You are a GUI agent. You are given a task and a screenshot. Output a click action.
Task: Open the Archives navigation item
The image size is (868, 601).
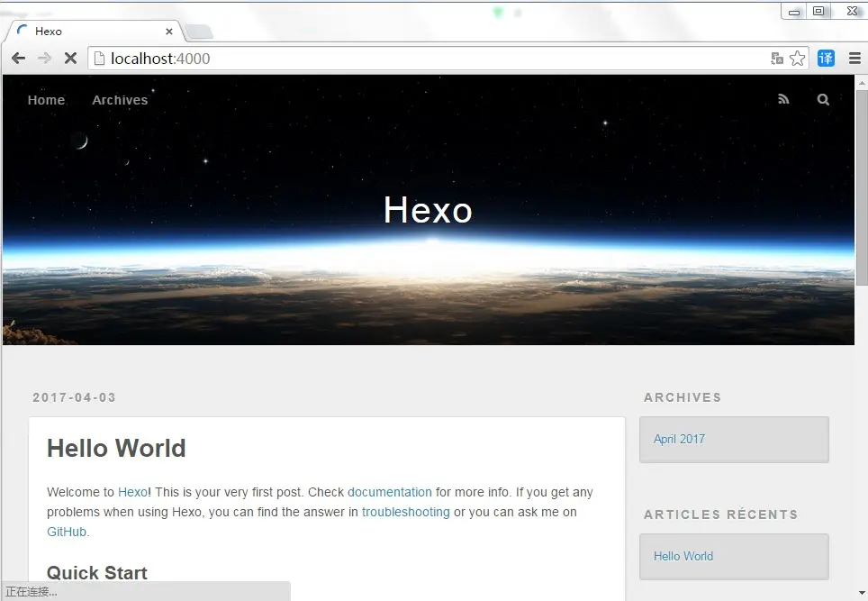point(120,100)
